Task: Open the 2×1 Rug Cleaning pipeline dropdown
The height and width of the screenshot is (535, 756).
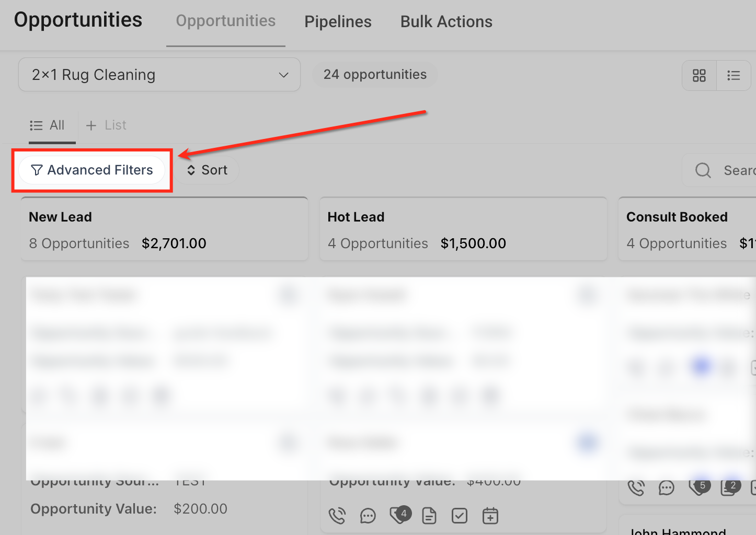Action: 159,75
